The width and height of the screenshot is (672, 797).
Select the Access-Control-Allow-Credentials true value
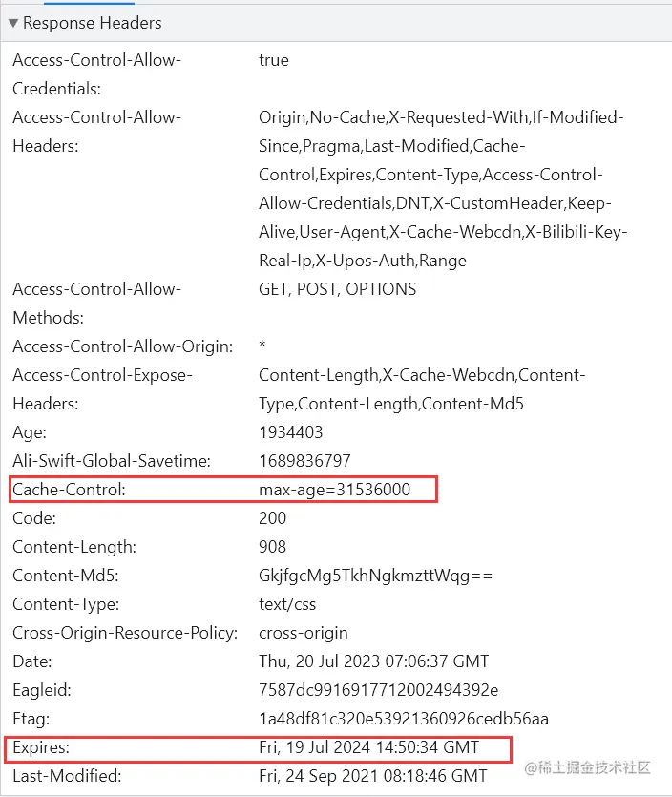tap(273, 60)
